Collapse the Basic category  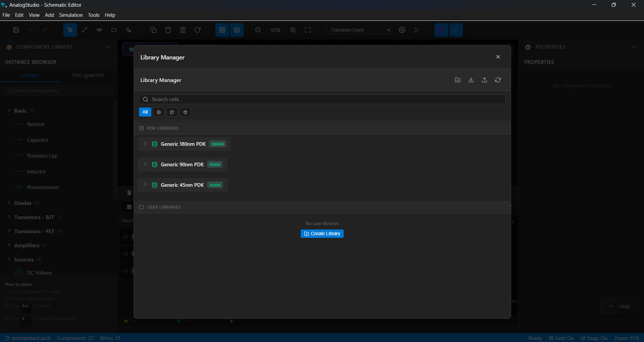[x=9, y=111]
